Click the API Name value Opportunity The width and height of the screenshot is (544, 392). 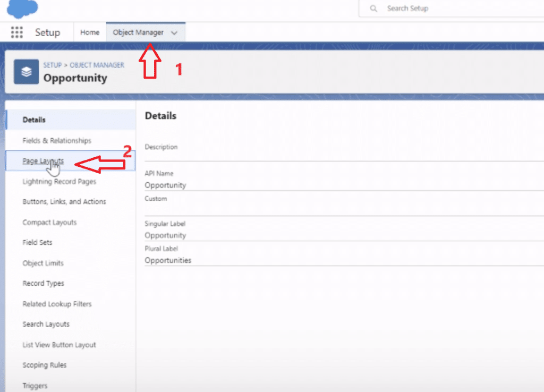(x=166, y=185)
